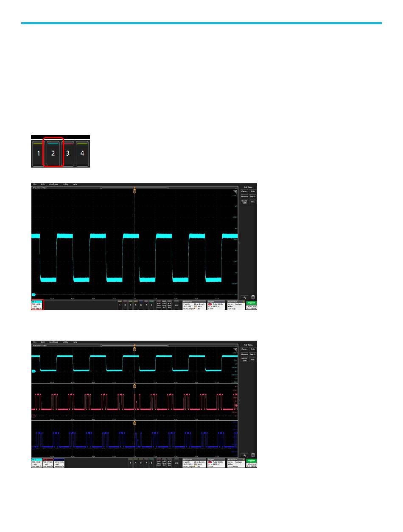Click green Triggered button in single-waveform screenshot
Viewport: 403px width, 532px height.
(251, 303)
